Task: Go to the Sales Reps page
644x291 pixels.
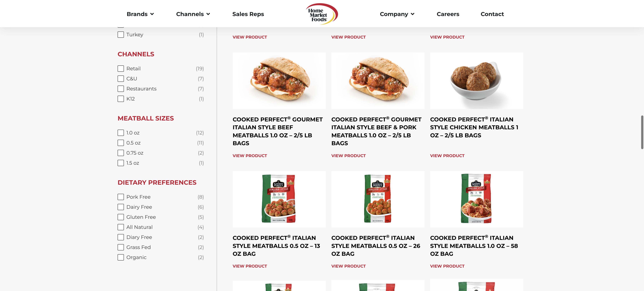Action: [x=248, y=14]
